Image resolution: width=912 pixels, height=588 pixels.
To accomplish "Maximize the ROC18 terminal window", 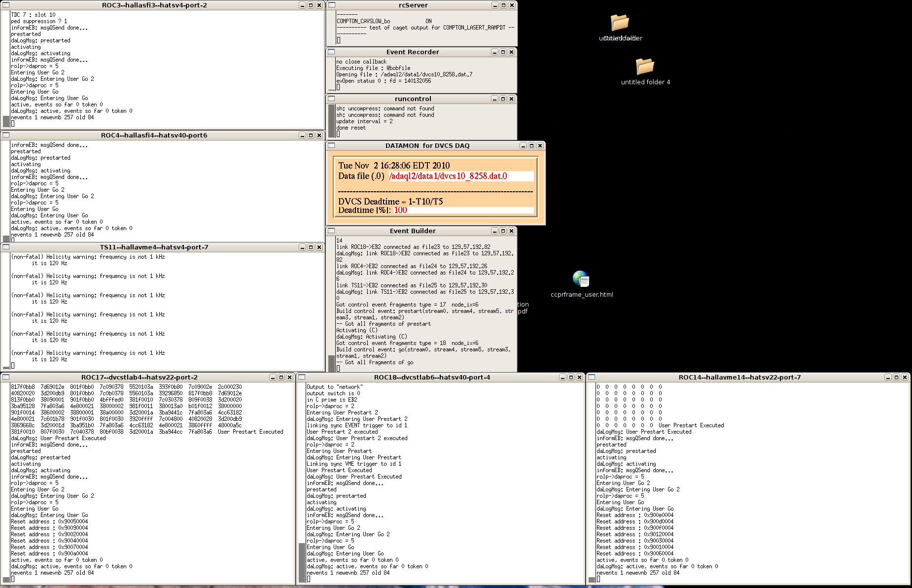I will [x=571, y=377].
